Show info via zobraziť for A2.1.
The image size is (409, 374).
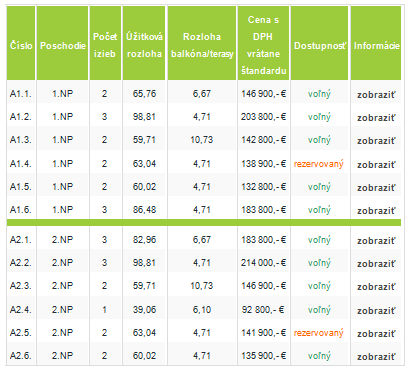376,241
